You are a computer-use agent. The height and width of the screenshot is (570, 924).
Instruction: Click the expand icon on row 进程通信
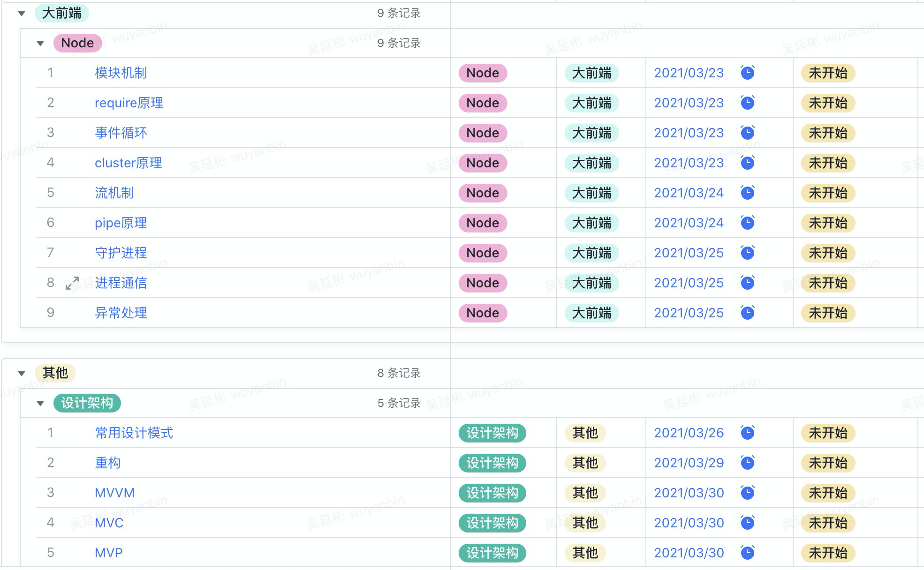[72, 283]
